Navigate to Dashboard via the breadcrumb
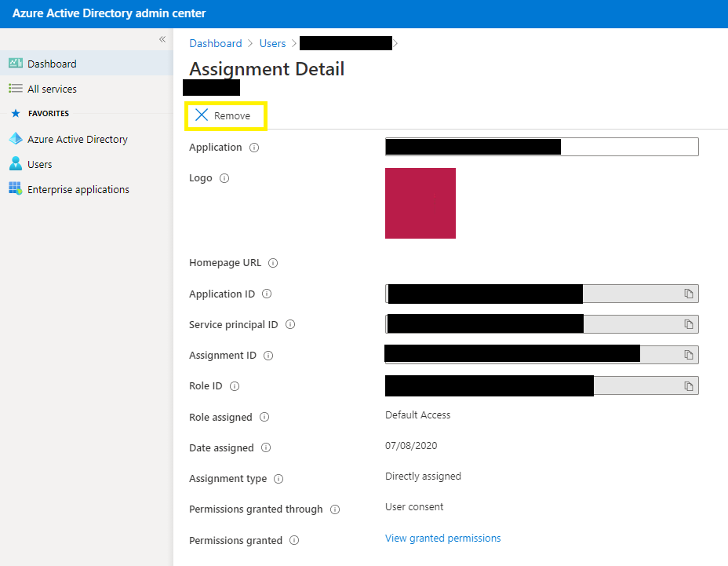 coord(215,43)
